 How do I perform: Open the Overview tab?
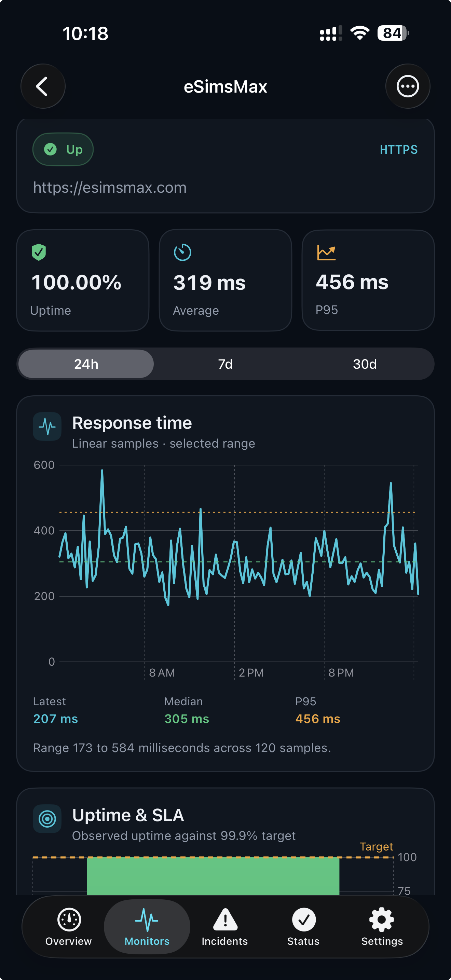pyautogui.click(x=69, y=927)
